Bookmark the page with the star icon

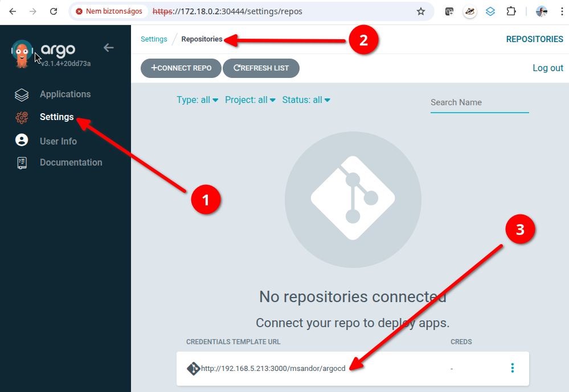coord(420,11)
